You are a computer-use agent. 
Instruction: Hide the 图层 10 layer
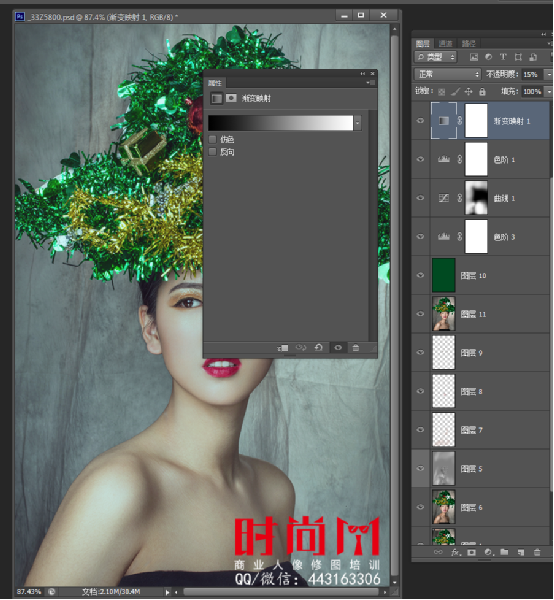[x=420, y=275]
